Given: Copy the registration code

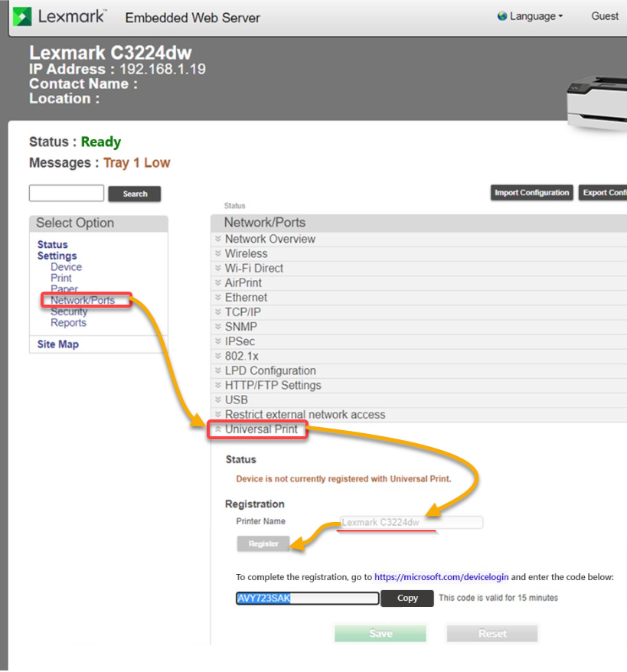Looking at the screenshot, I should (407, 598).
